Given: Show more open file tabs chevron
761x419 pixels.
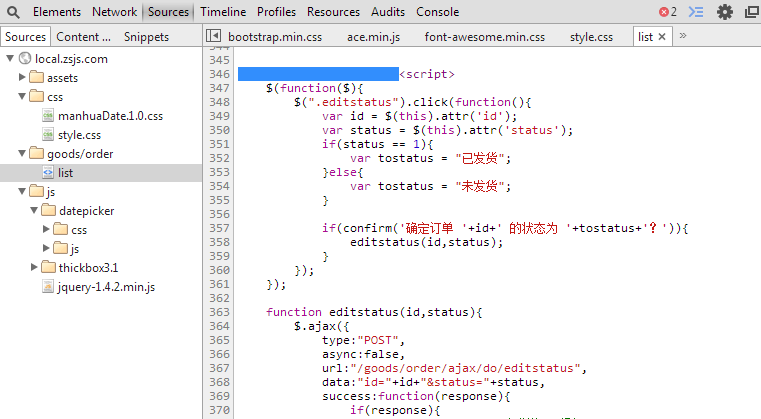Looking at the screenshot, I should point(683,35).
